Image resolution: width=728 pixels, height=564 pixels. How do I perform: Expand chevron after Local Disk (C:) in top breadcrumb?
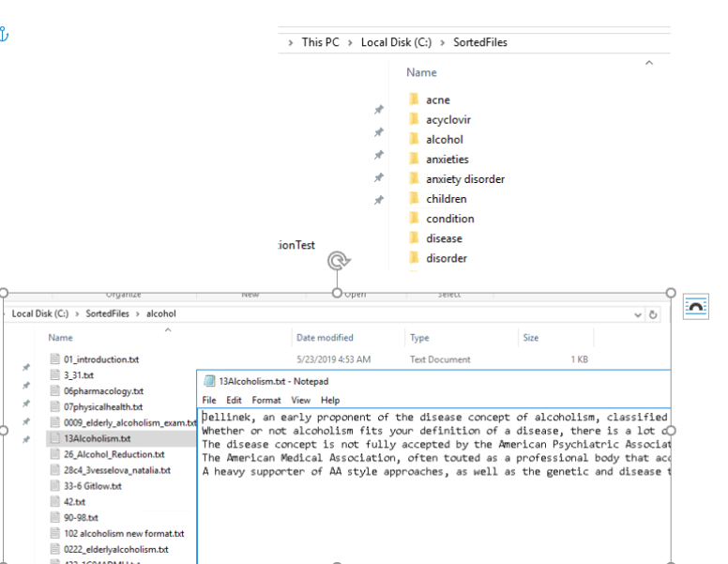[x=443, y=43]
